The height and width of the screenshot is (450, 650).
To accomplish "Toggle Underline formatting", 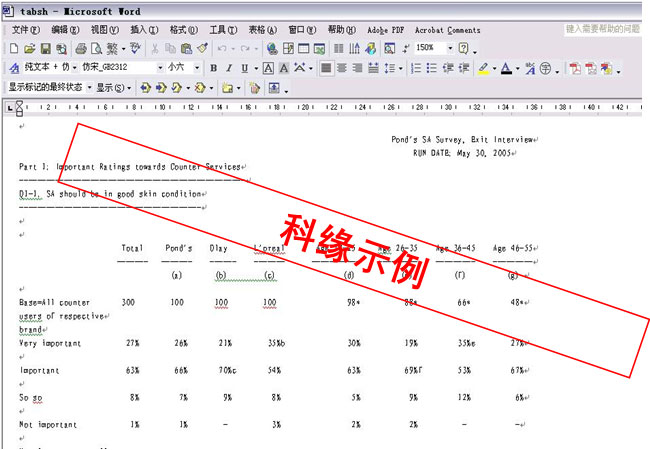I will [245, 68].
